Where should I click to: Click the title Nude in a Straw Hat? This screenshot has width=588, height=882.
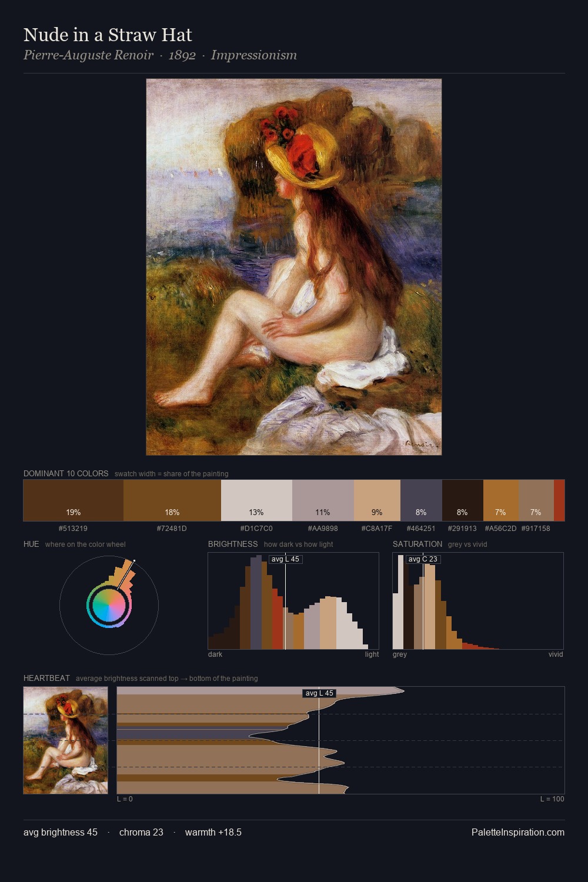[108, 35]
